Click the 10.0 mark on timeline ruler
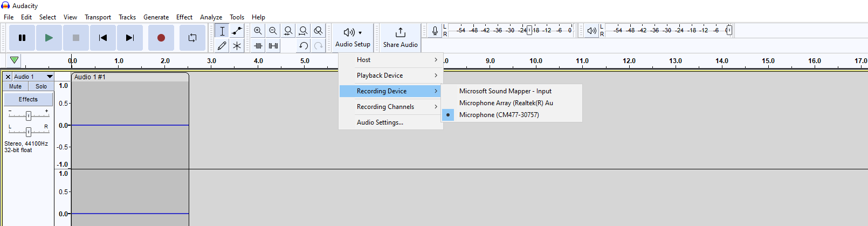The image size is (868, 226). pos(536,61)
